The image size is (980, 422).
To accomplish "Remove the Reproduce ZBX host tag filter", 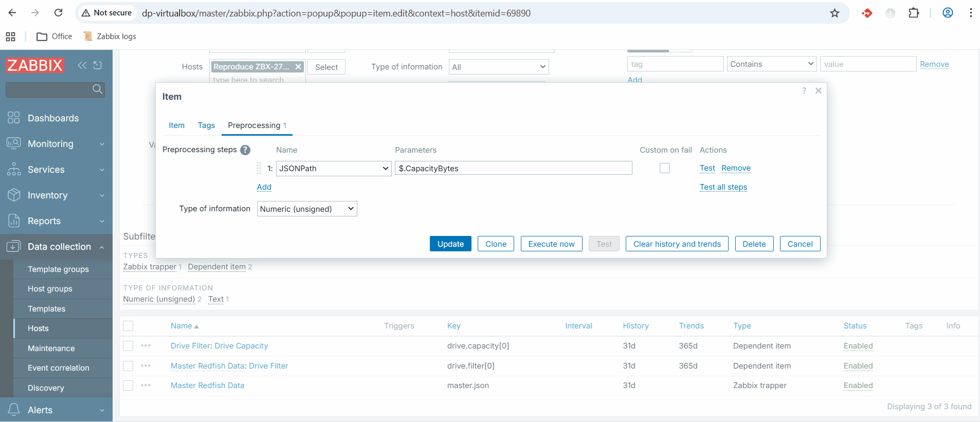I will [x=298, y=67].
